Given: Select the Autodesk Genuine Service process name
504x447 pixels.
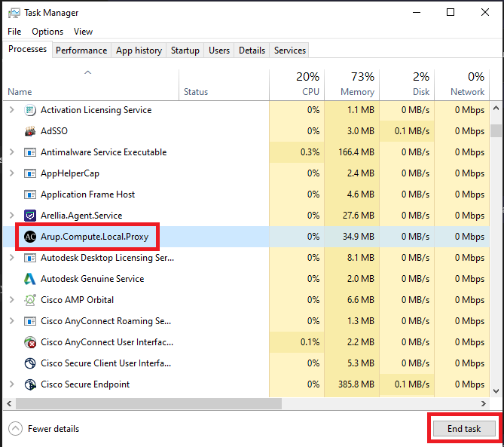Looking at the screenshot, I should click(x=92, y=279).
